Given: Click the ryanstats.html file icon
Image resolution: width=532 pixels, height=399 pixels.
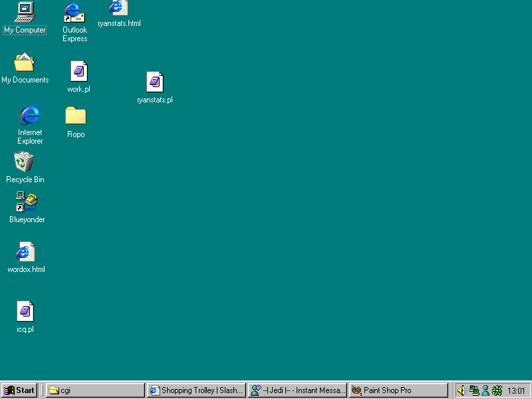Looking at the screenshot, I should (118, 8).
